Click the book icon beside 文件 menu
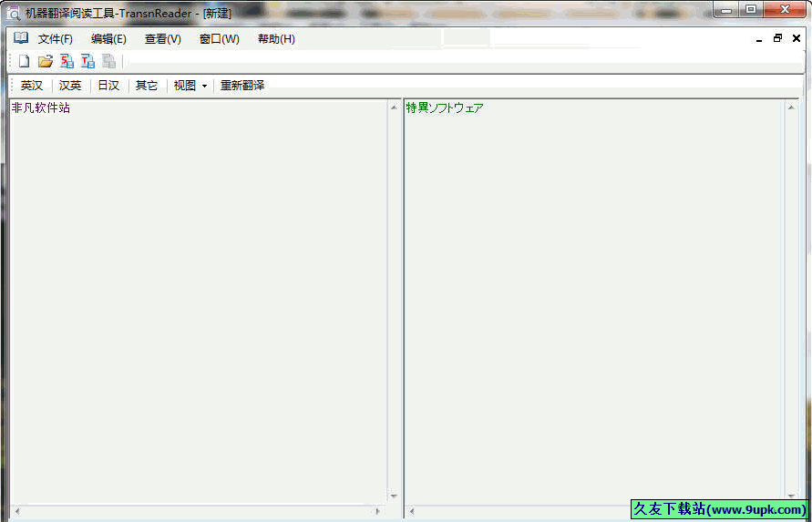812x522 pixels. [x=21, y=38]
